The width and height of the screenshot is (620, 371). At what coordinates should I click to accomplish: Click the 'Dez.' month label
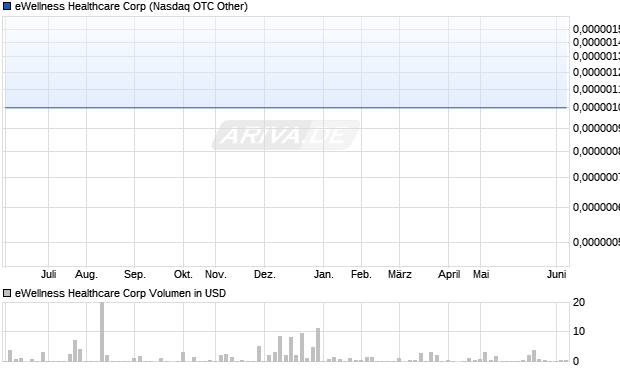click(265, 274)
